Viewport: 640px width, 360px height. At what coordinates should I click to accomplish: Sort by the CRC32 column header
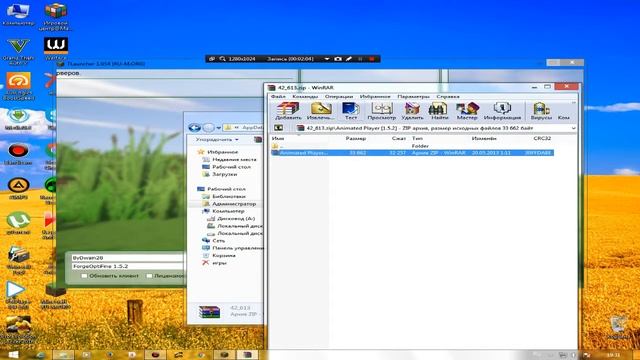[542, 138]
